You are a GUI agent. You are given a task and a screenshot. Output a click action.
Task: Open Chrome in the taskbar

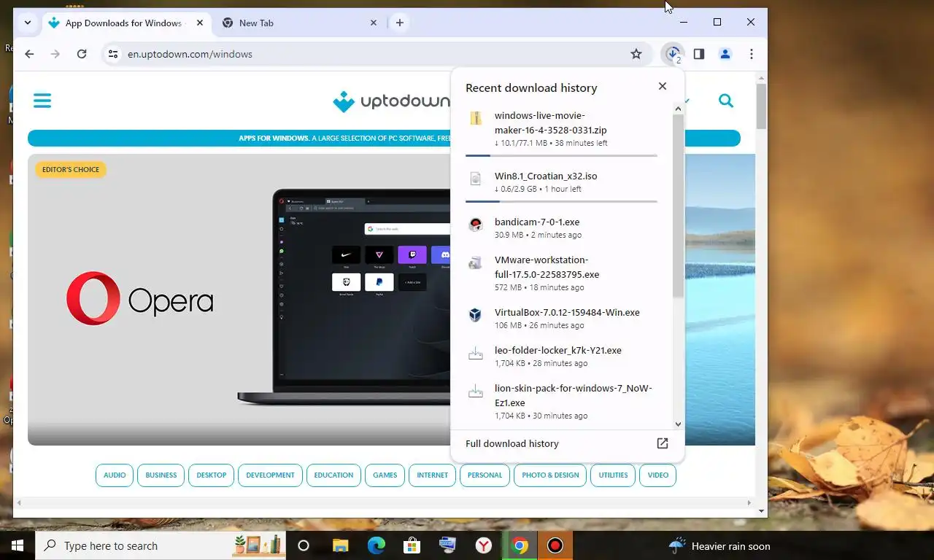tap(520, 545)
